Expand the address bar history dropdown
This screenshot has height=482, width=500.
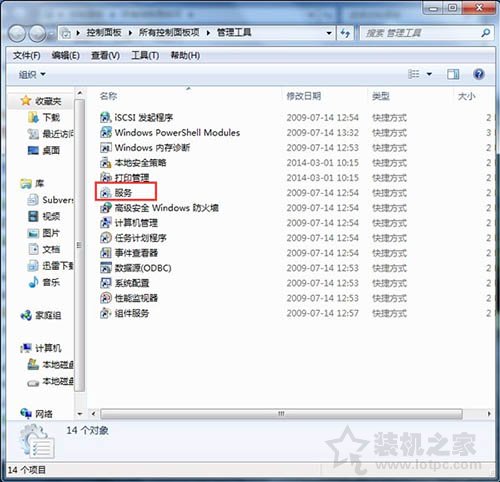point(329,33)
